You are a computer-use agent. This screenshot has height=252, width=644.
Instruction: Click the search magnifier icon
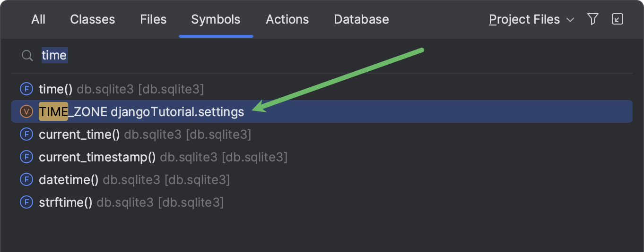(27, 56)
